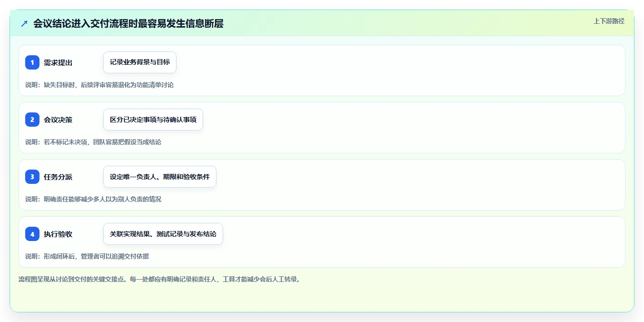This screenshot has height=322, width=644.
Task: Click the 执行验收 step name
Action: 58,234
